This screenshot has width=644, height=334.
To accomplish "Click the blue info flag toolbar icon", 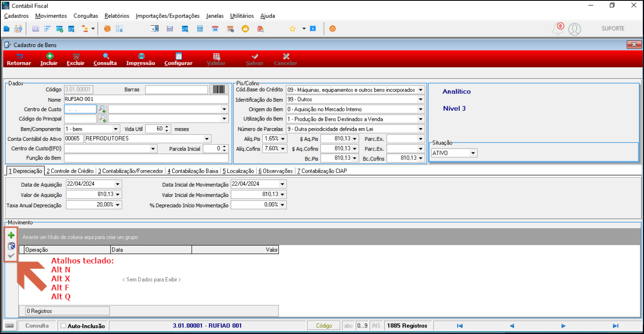I will tap(313, 29).
